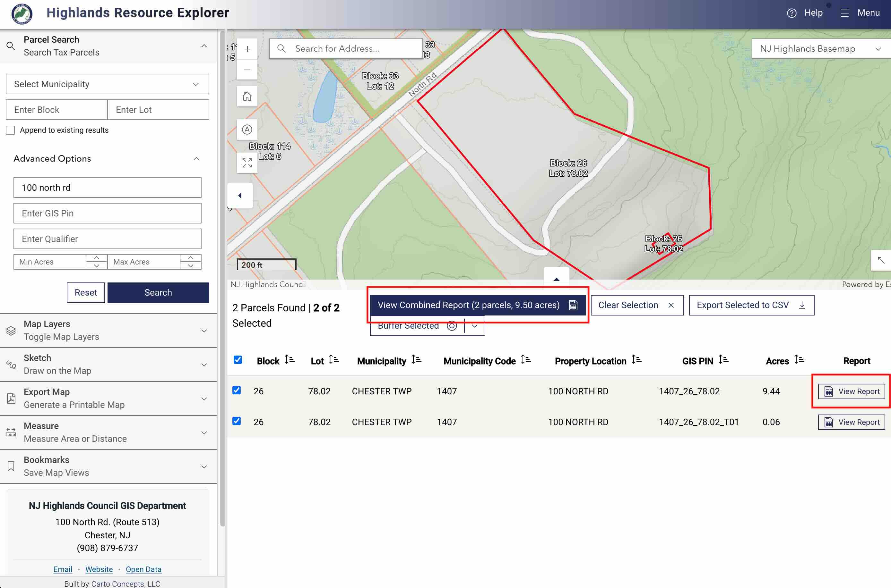
Task: Open the Select Municipality dropdown
Action: point(107,84)
